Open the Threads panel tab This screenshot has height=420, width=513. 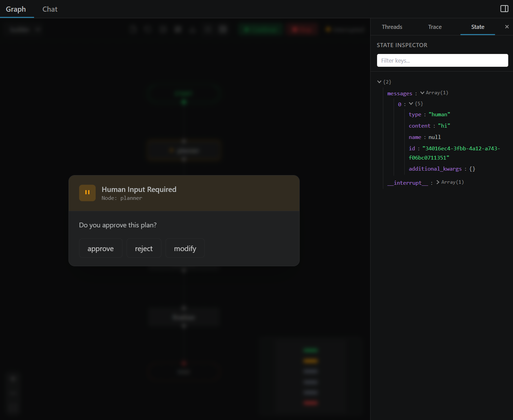click(392, 27)
